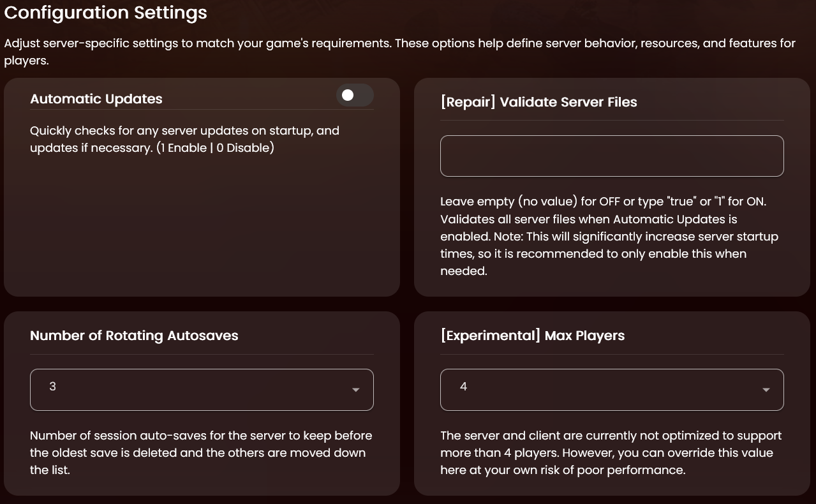
Task: Click the Configuration Settings page heading
Action: pyautogui.click(x=106, y=13)
